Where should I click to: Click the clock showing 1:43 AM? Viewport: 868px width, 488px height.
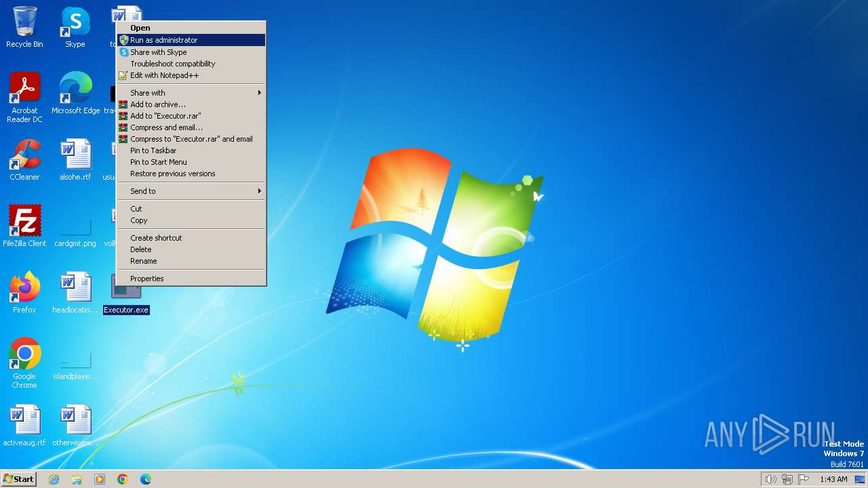point(833,479)
